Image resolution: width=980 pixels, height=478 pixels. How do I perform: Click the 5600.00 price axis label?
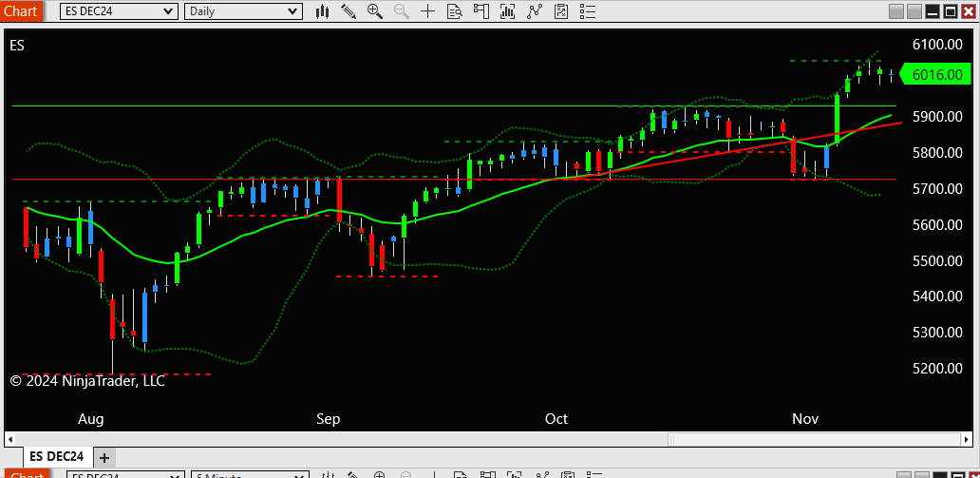936,224
